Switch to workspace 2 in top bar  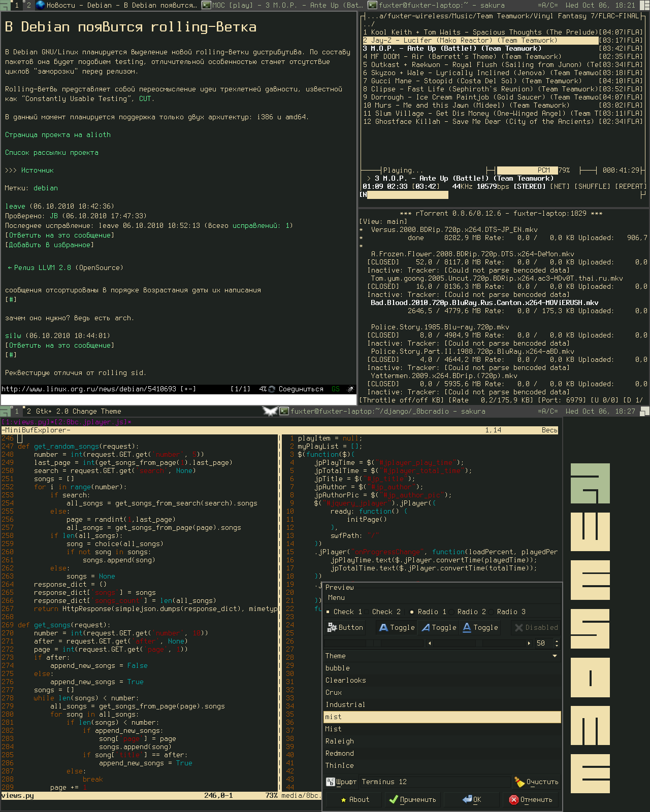coord(28,5)
